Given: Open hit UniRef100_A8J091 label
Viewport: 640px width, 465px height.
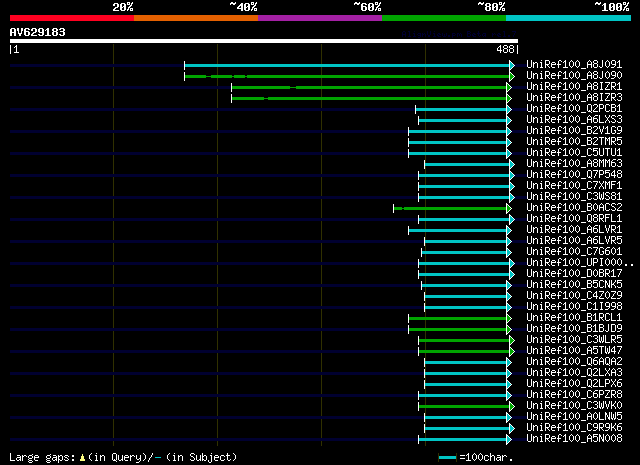Looking at the screenshot, I should pyautogui.click(x=574, y=64).
